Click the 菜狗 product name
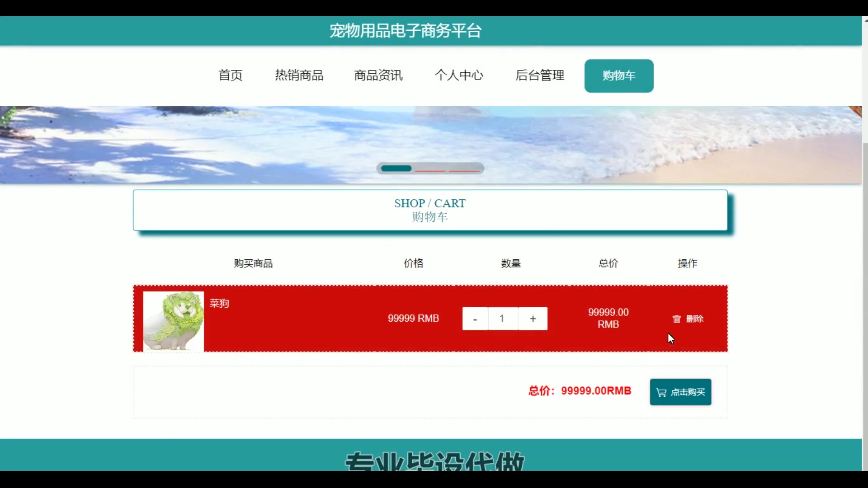This screenshot has width=868, height=488. [219, 303]
